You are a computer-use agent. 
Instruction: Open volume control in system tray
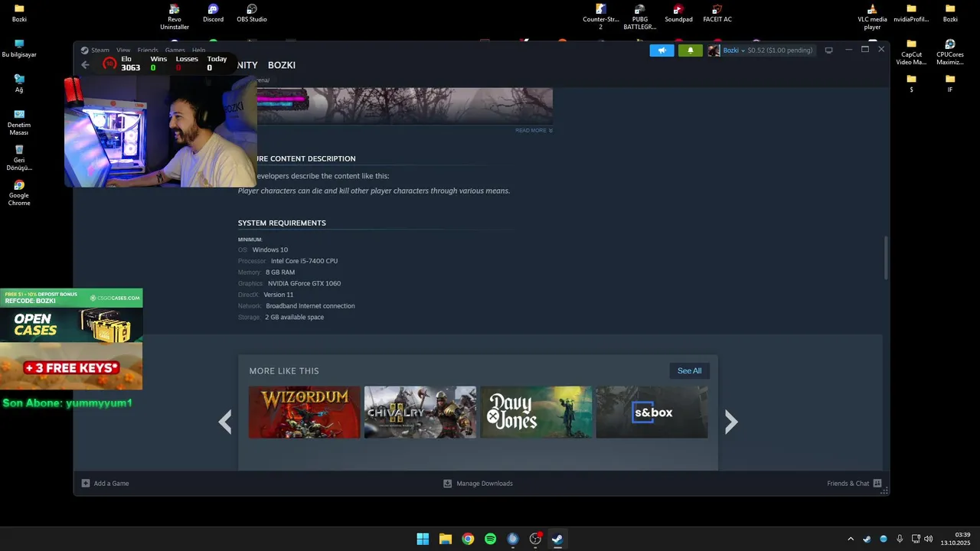tap(929, 539)
